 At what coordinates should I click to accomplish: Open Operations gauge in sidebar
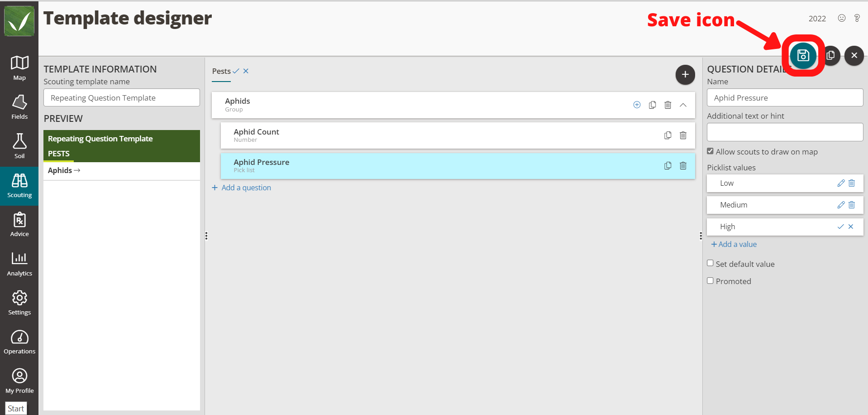[19, 342]
